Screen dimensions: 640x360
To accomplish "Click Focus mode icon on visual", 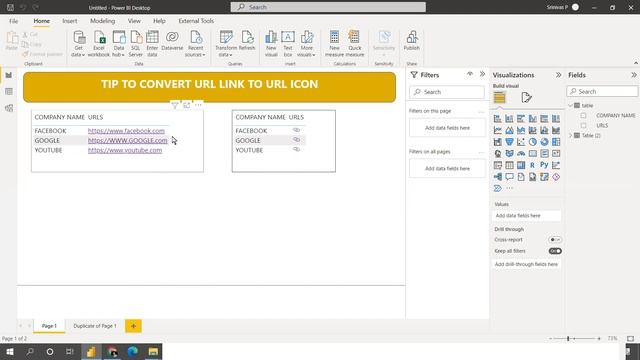I will [187, 105].
